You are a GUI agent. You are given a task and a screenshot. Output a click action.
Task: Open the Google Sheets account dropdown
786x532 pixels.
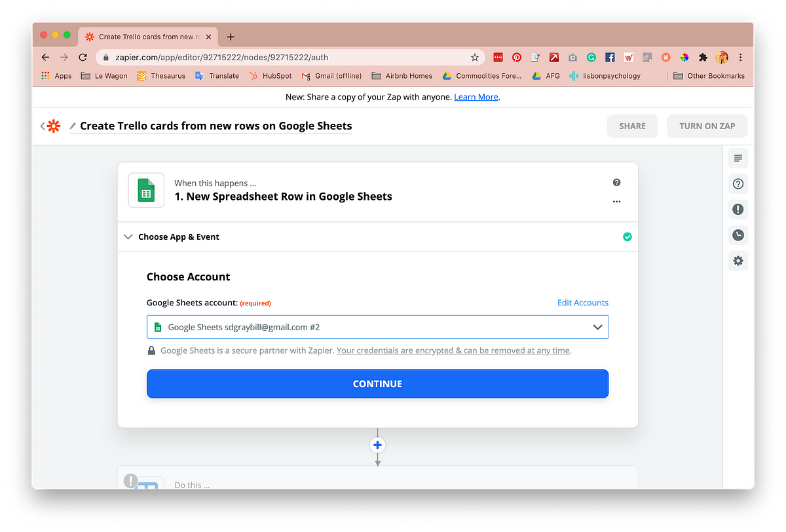pos(377,327)
